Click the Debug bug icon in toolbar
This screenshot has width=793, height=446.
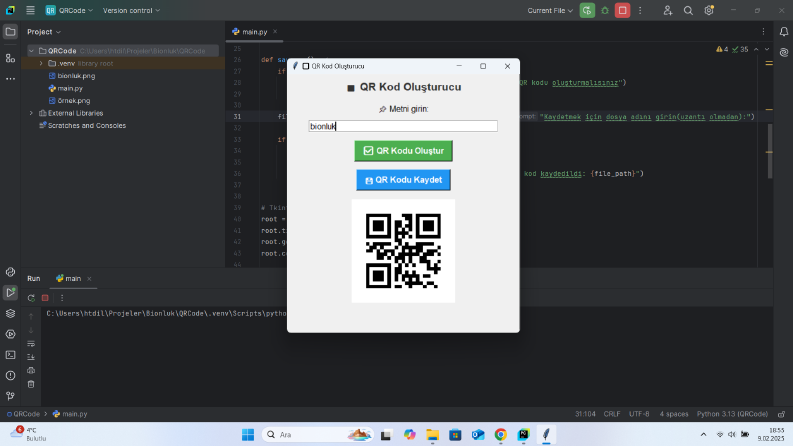(x=605, y=10)
